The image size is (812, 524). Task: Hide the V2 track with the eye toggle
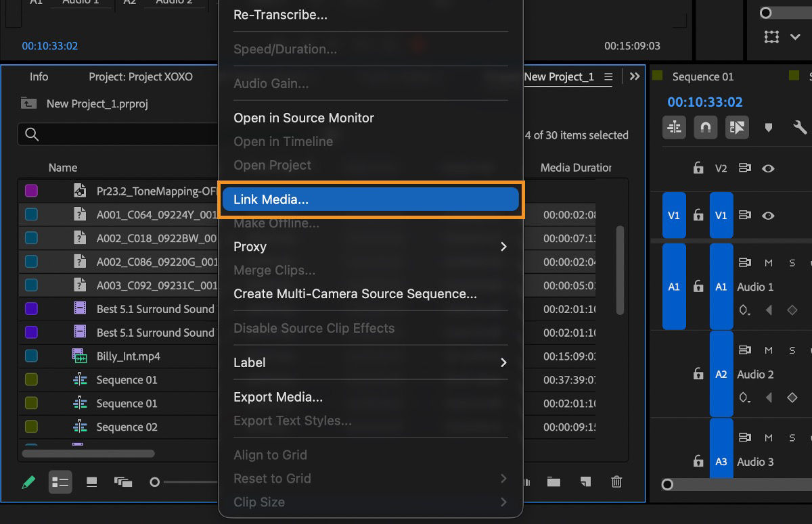point(768,168)
